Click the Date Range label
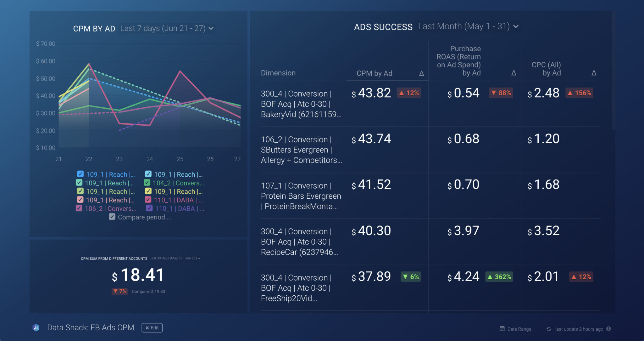Screen dimensions: 644x341 (519, 329)
